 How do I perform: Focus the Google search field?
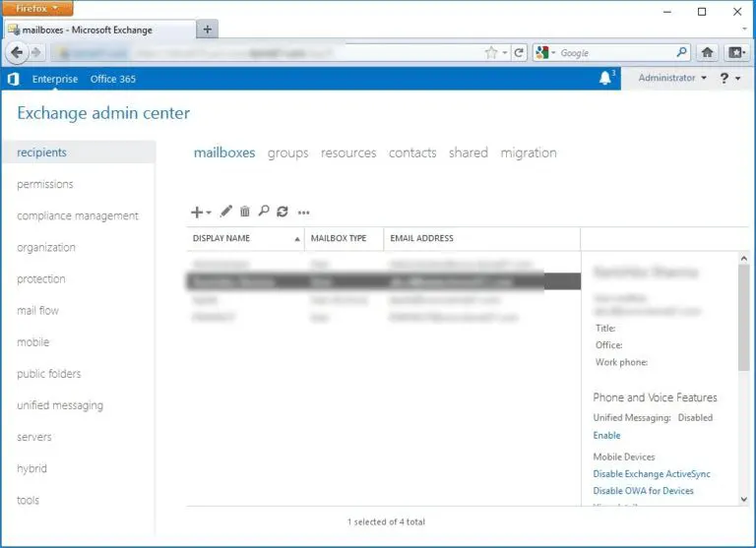[x=616, y=53]
